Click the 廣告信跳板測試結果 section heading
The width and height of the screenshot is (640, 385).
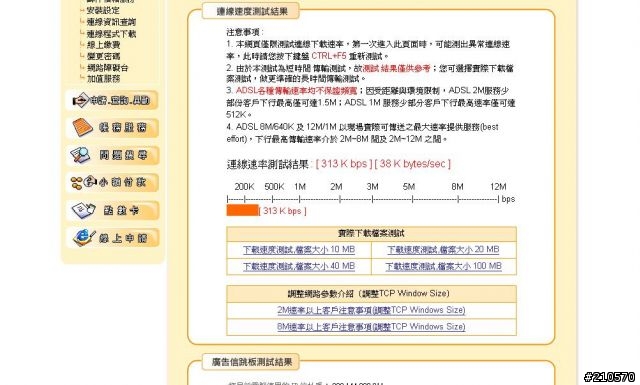coord(252,362)
